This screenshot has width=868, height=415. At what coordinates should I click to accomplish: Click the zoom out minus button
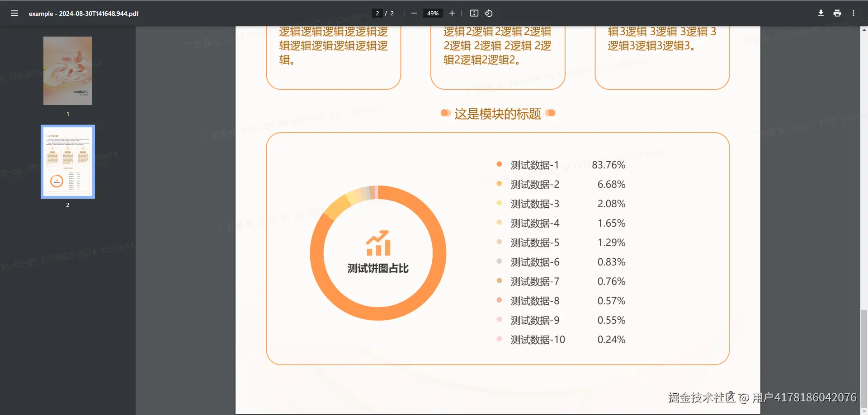tap(414, 13)
